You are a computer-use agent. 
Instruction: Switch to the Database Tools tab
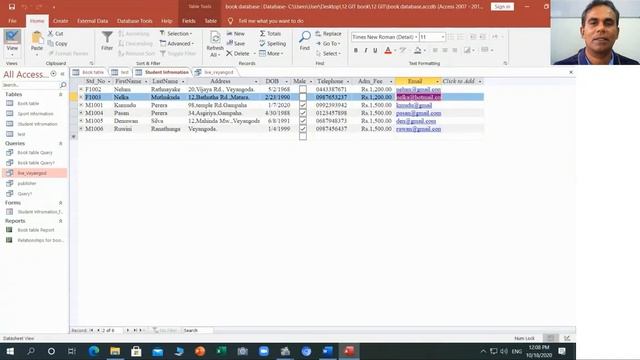134,21
